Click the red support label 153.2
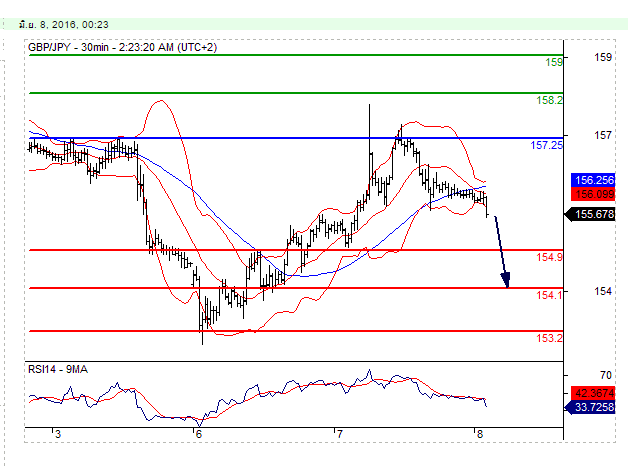 click(549, 338)
